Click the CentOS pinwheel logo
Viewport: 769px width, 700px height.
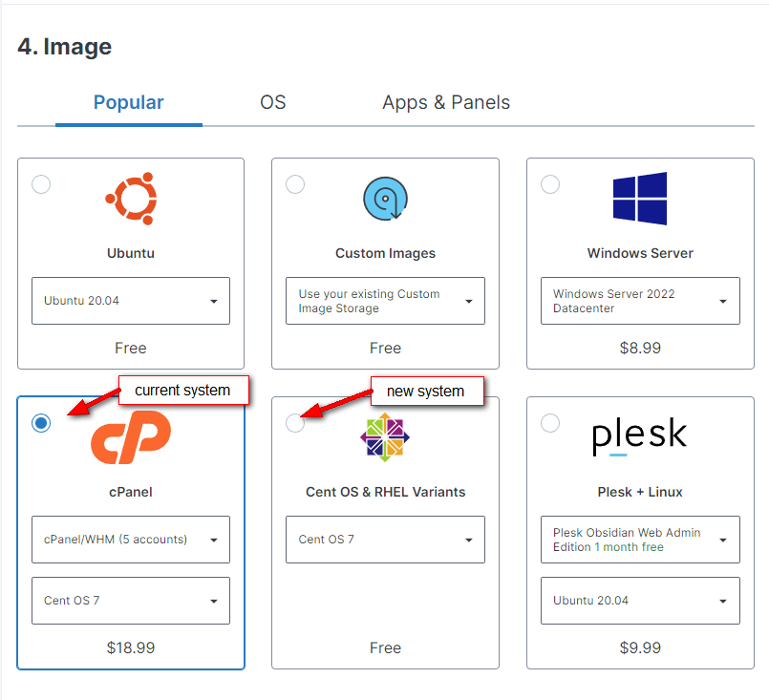(x=385, y=437)
